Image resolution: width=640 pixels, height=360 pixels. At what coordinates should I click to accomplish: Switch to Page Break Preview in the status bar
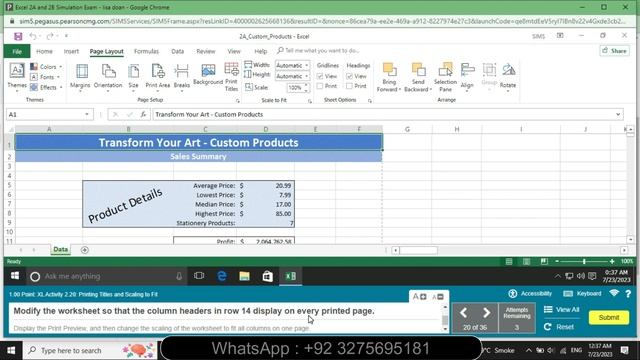point(544,261)
